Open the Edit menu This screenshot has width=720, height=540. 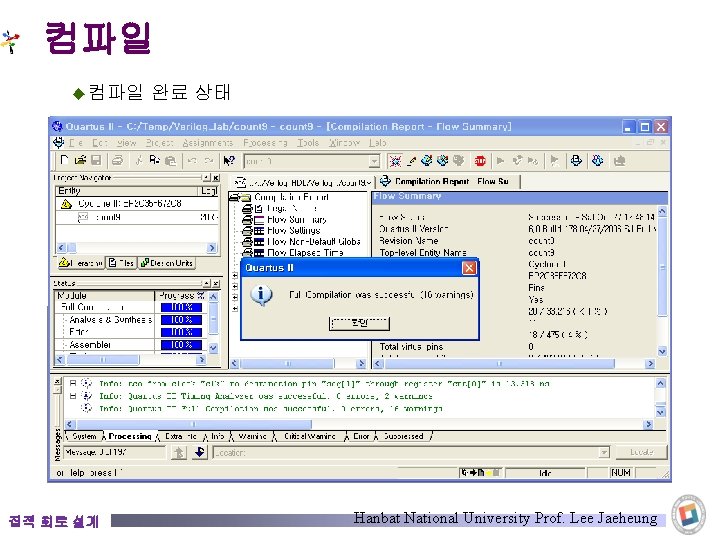[100, 143]
